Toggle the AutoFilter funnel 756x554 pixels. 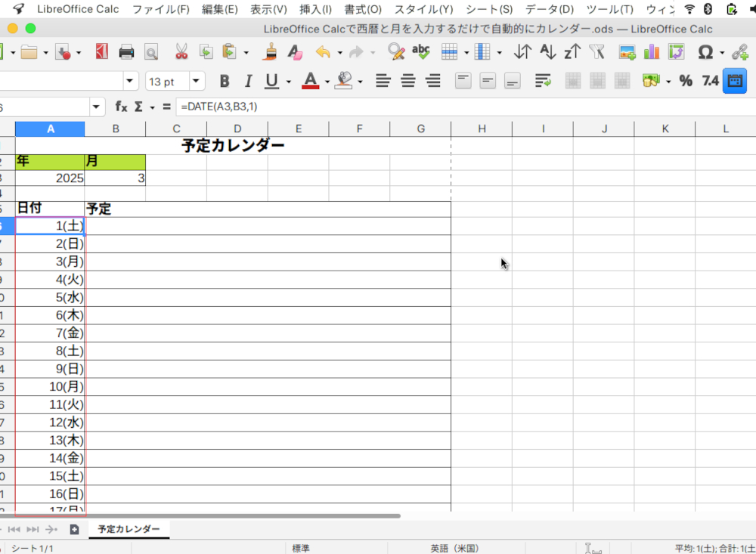(597, 52)
